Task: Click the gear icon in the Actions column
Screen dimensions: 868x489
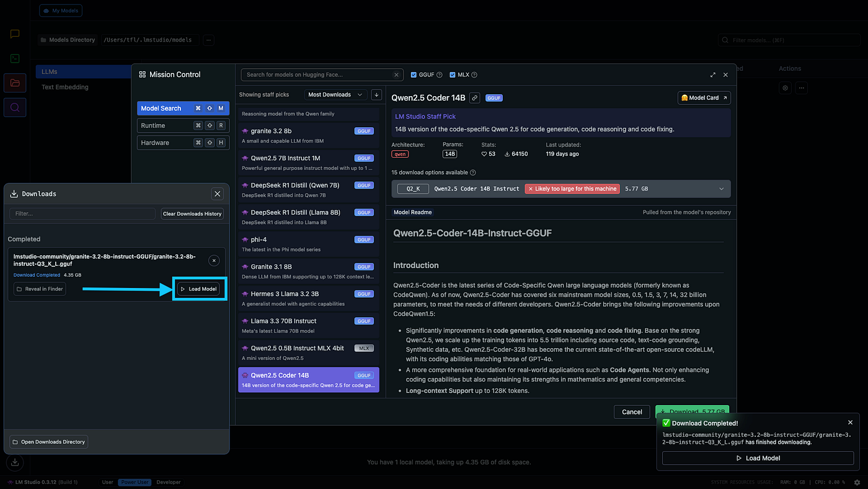Action: 786,88
